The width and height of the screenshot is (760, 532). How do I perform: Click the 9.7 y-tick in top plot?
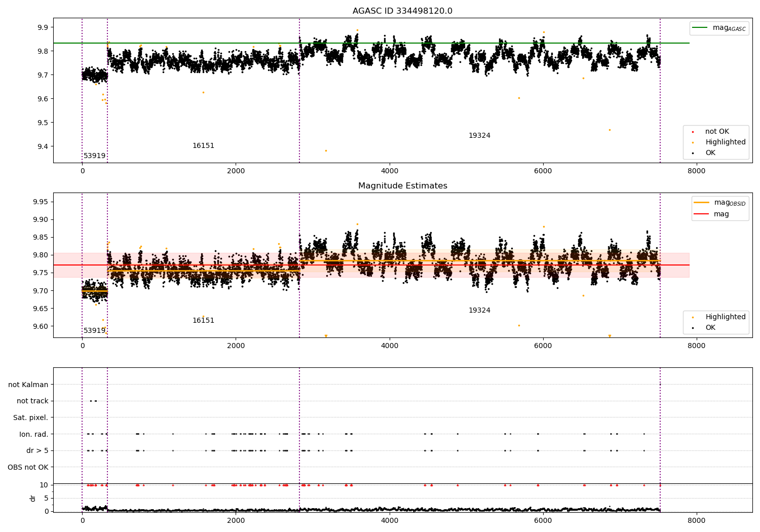(x=43, y=75)
